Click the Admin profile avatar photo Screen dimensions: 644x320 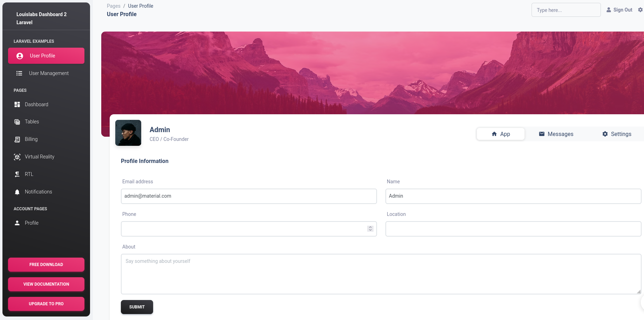[x=128, y=133]
